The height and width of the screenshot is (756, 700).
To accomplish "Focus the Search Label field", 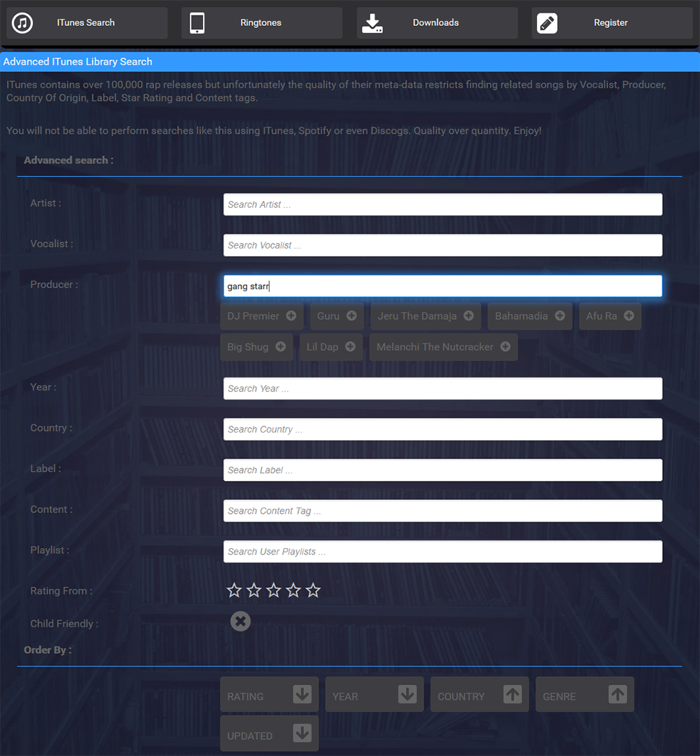I will pos(442,470).
